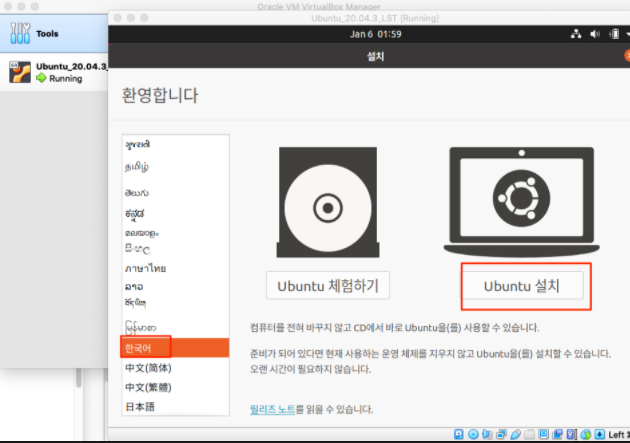Click the battery icon in Ubuntu top bar
Screen dimensions: 630x443
coord(614,34)
